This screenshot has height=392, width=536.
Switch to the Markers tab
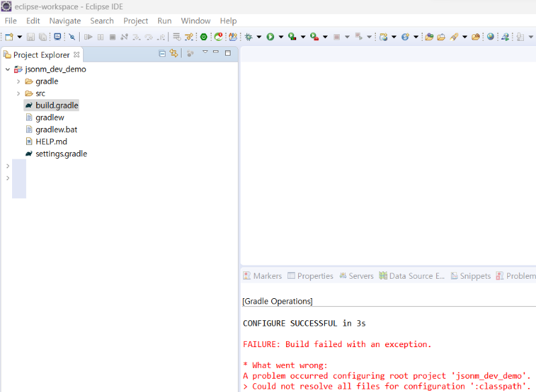tap(263, 276)
